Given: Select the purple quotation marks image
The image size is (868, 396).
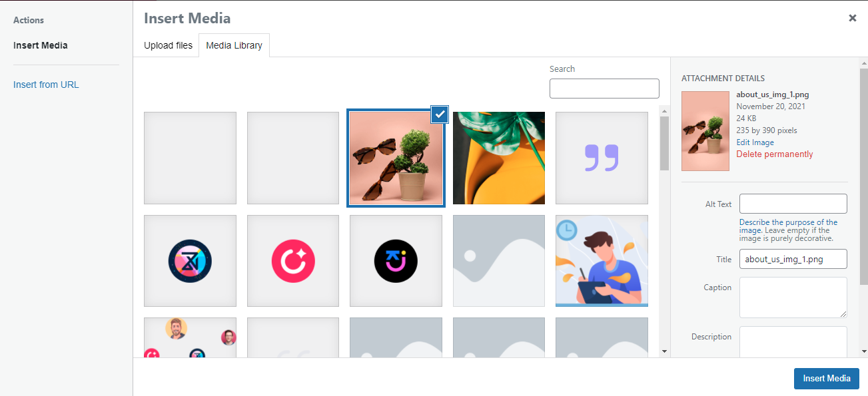Looking at the screenshot, I should pos(602,158).
